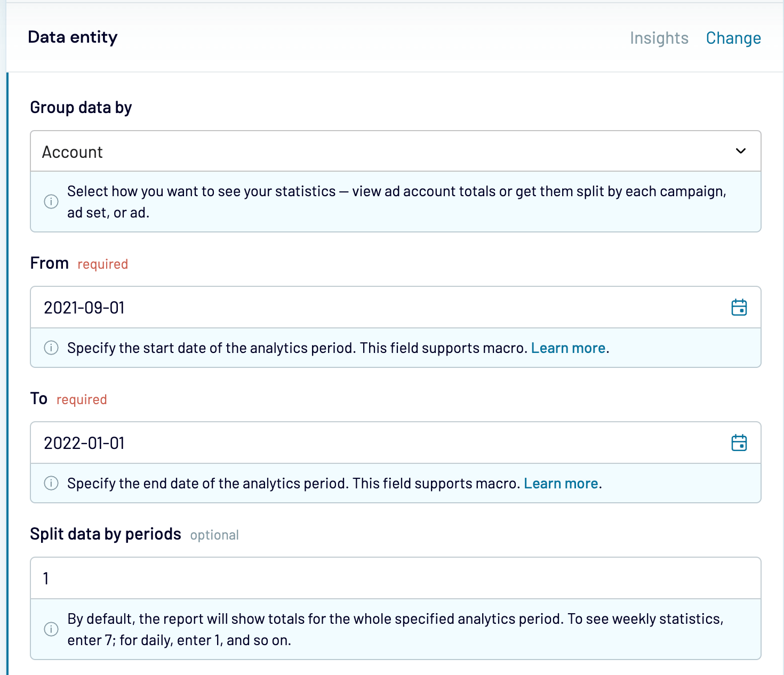Open Learn more about start date macros
784x675 pixels.
(x=567, y=348)
